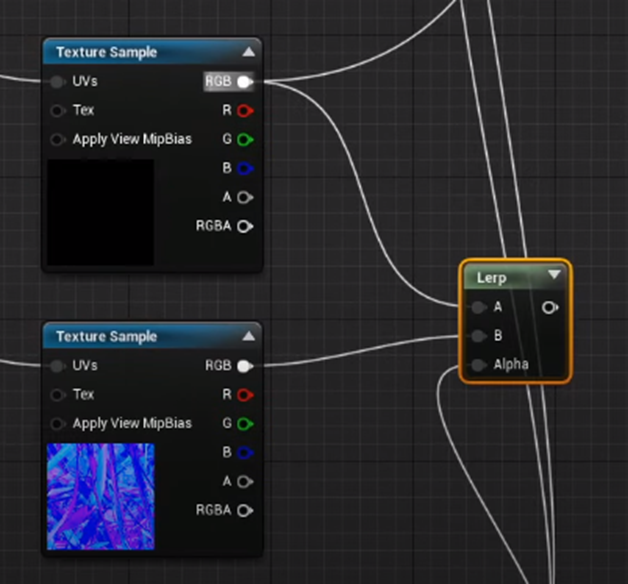Select the purple normal map preview thumbnail

(101, 496)
